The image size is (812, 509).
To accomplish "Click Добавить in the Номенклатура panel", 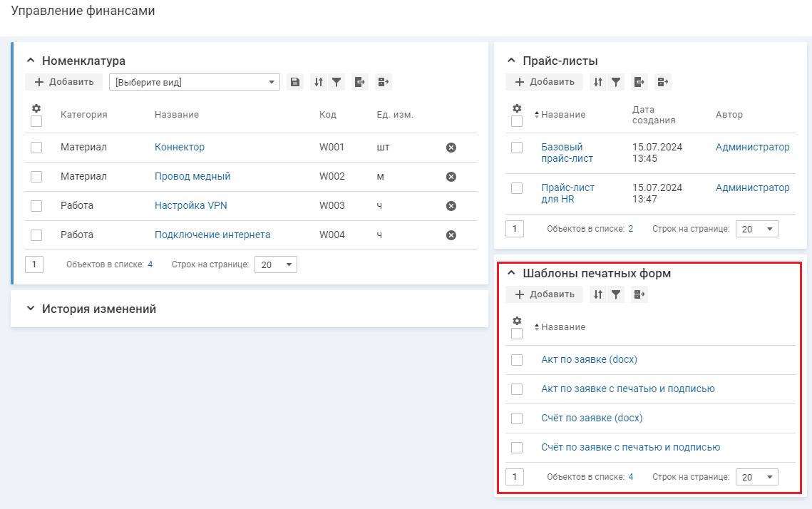I will (x=64, y=82).
